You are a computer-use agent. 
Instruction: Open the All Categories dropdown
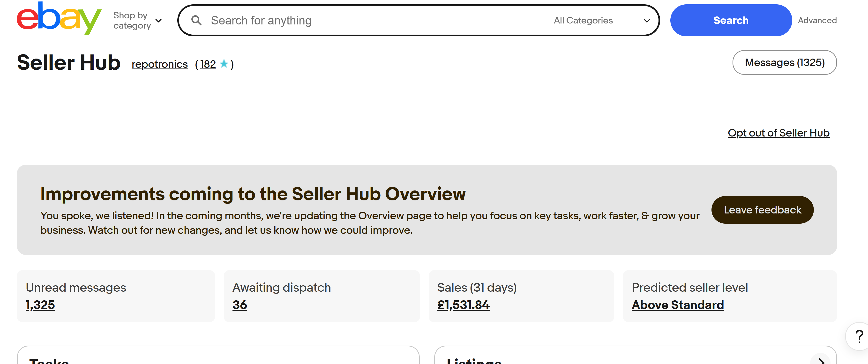(x=601, y=21)
